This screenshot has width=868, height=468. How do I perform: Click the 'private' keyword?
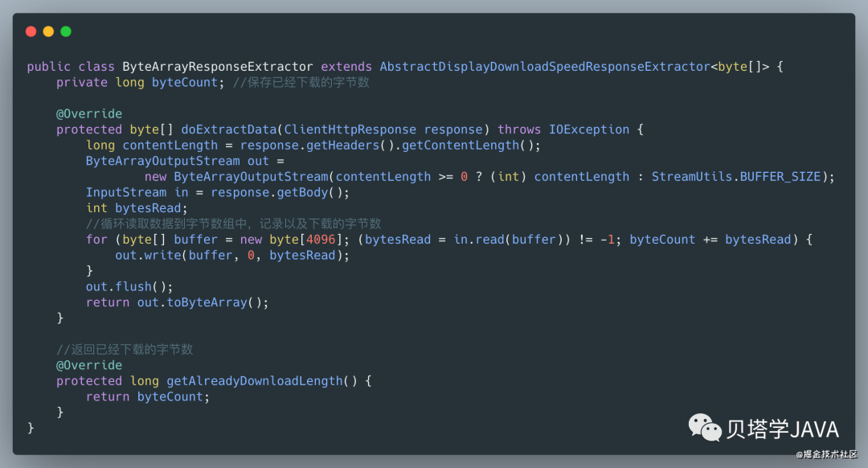tap(82, 83)
